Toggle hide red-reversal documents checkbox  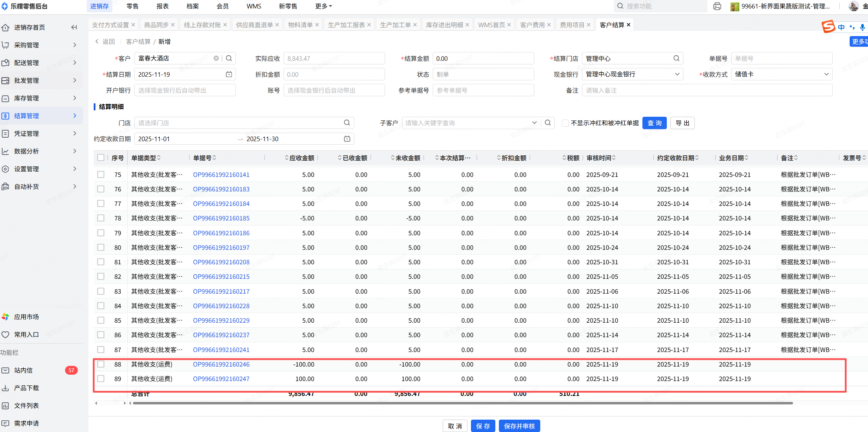565,123
